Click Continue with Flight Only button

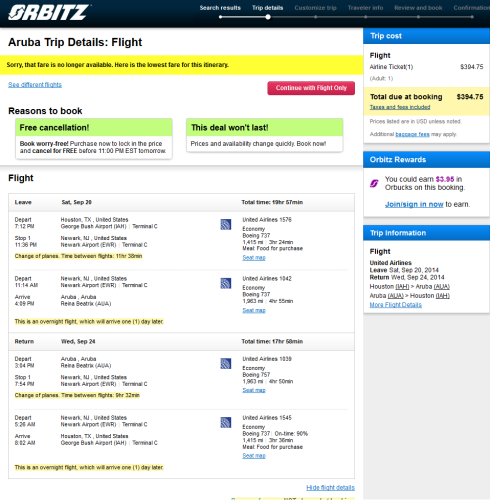pyautogui.click(x=311, y=88)
